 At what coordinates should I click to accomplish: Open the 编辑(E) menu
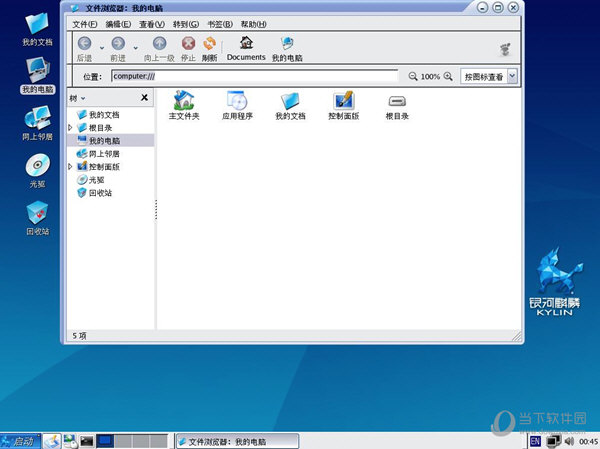(x=118, y=24)
